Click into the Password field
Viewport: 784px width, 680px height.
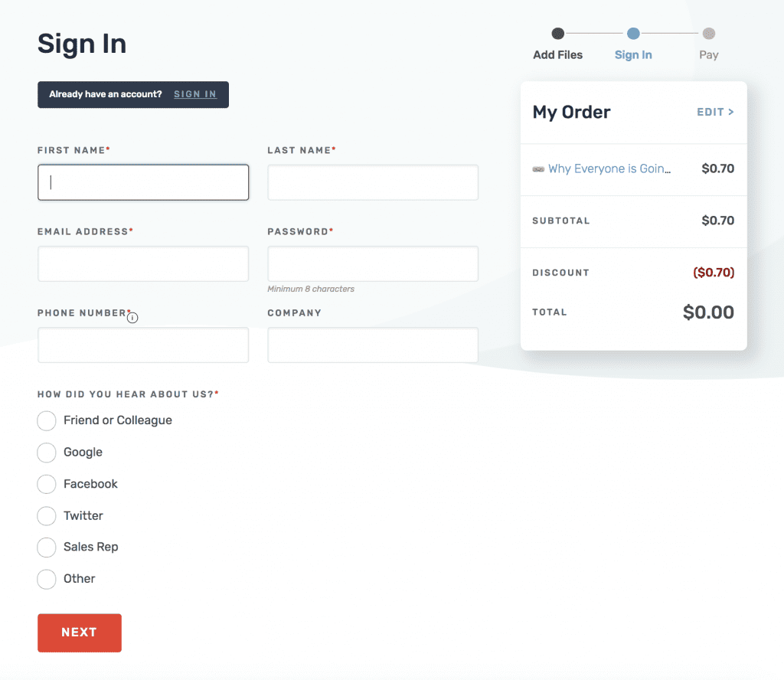pos(373,264)
